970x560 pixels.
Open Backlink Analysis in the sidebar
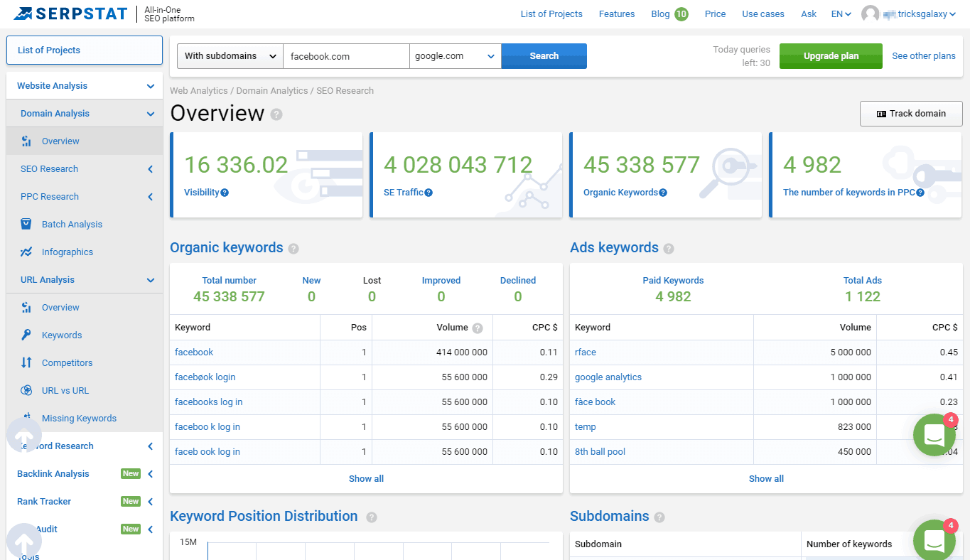(x=53, y=473)
